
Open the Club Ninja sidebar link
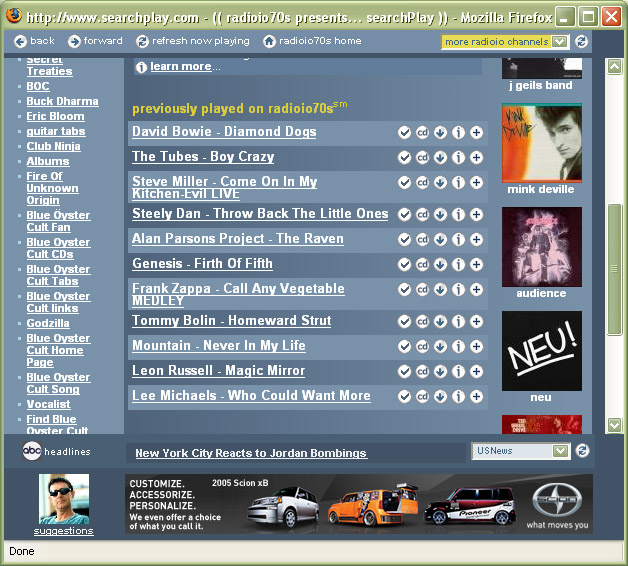coord(53,146)
